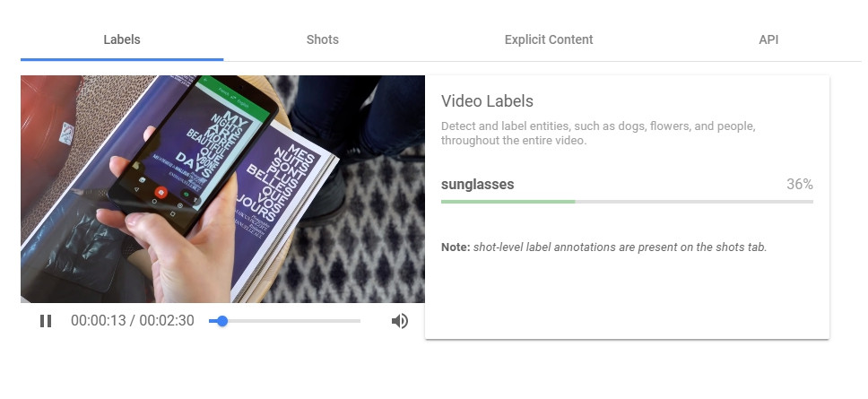Open the Explicit Content tab

[549, 39]
